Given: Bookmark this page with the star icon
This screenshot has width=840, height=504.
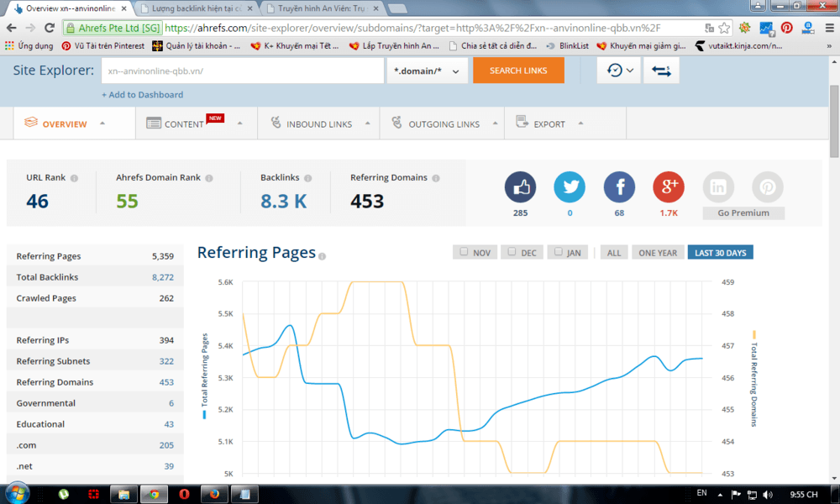Looking at the screenshot, I should coord(724,28).
